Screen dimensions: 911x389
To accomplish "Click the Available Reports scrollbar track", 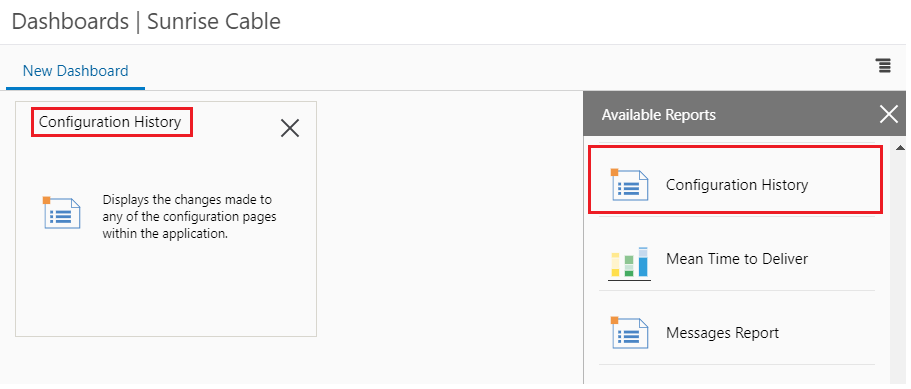I will pyautogui.click(x=900, y=267).
